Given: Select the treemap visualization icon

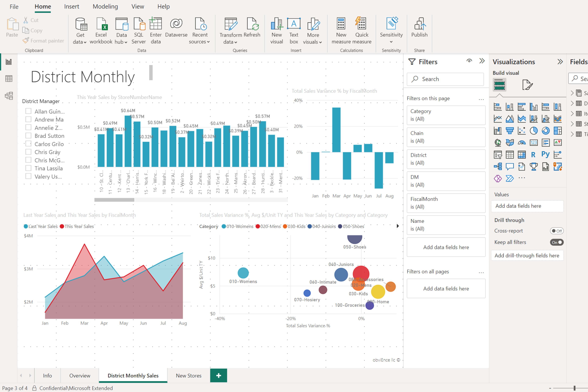Looking at the screenshot, I should pos(558,130).
